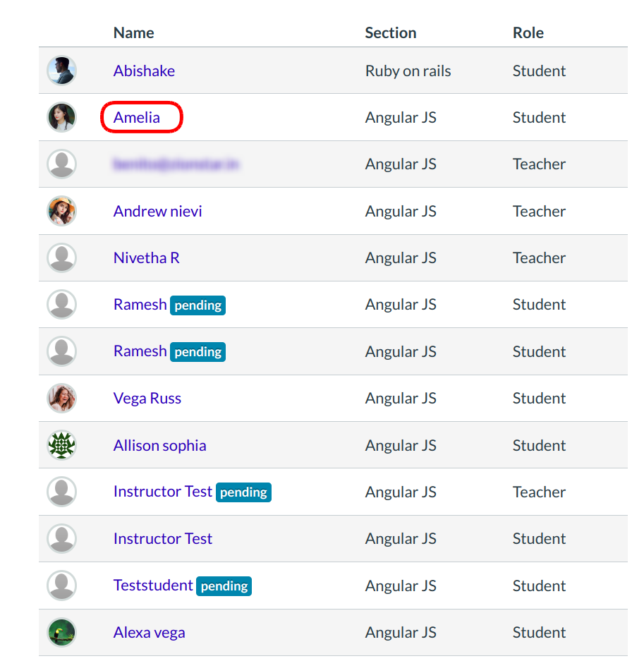Viewport: 644px width, 661px height.
Task: Click the Andrew nievi name link
Action: coord(157,211)
